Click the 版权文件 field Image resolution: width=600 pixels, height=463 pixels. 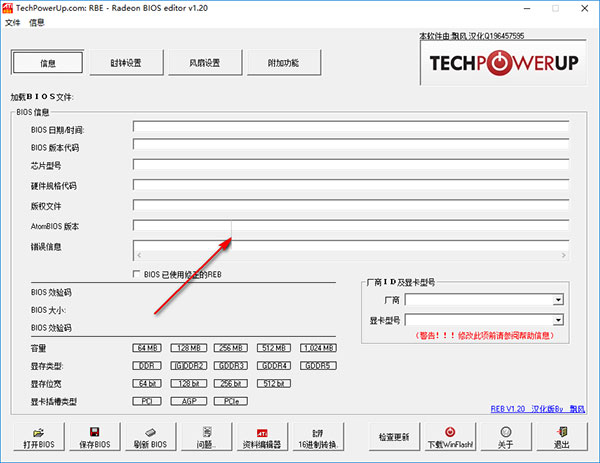(x=351, y=205)
